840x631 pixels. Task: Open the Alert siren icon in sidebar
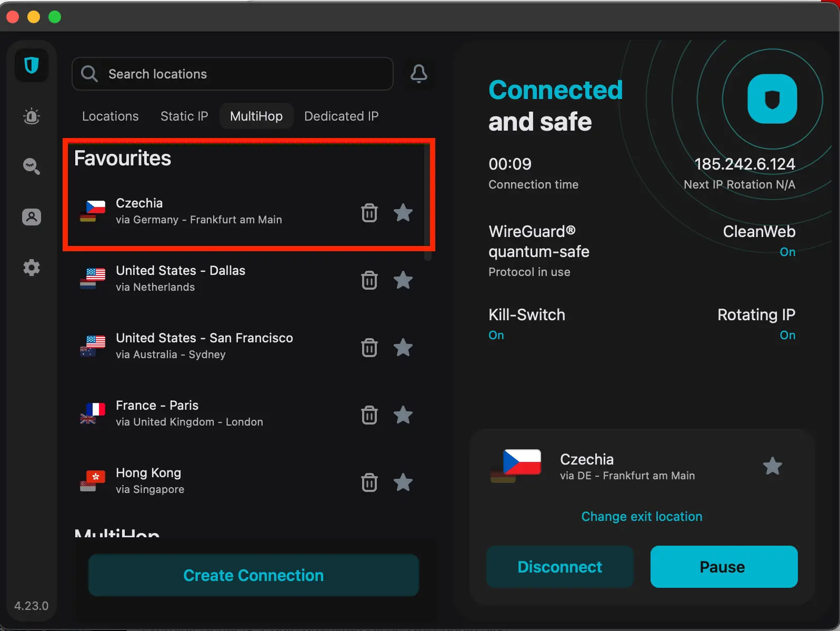[x=32, y=116]
